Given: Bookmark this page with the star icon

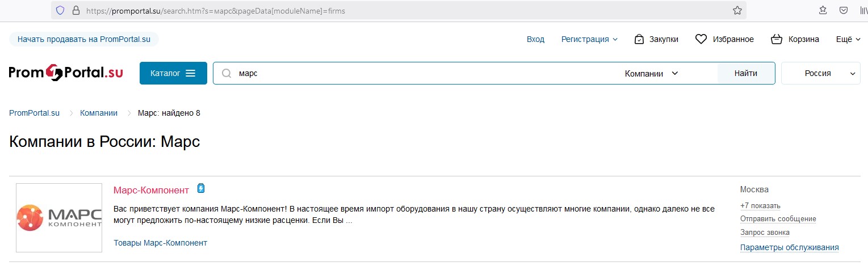Looking at the screenshot, I should click(x=737, y=10).
